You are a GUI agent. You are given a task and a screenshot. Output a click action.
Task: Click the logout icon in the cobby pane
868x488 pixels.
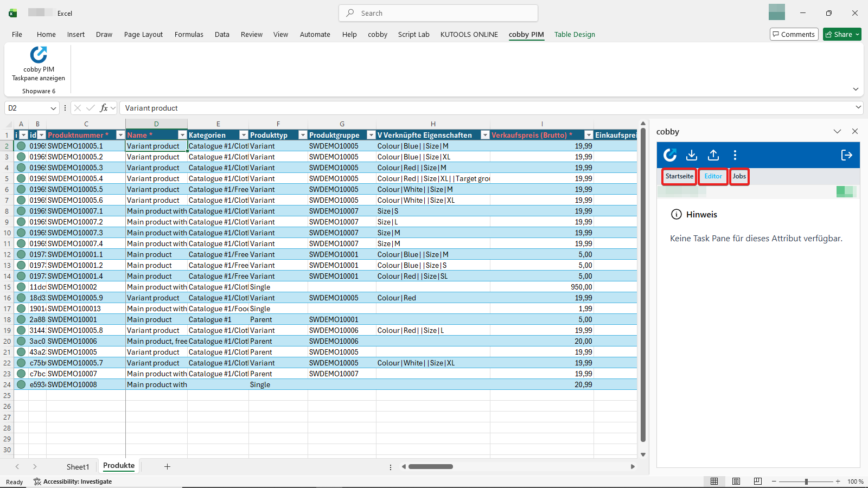coord(846,155)
